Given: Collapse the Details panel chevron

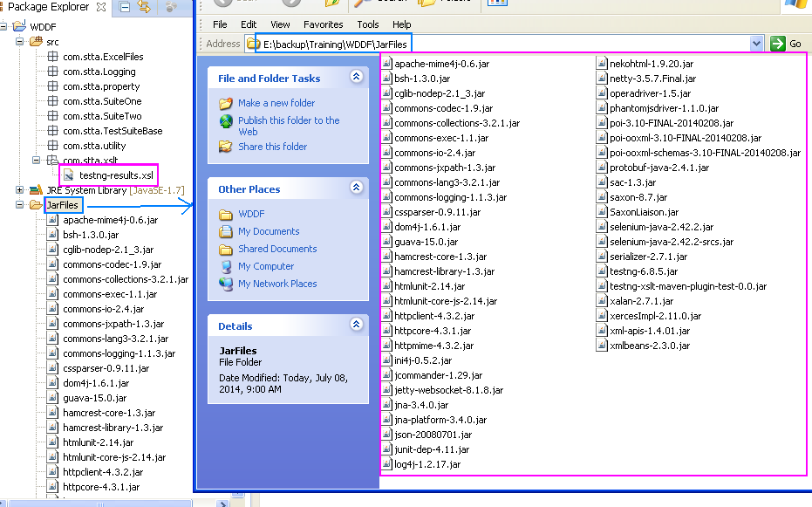Looking at the screenshot, I should [x=356, y=325].
